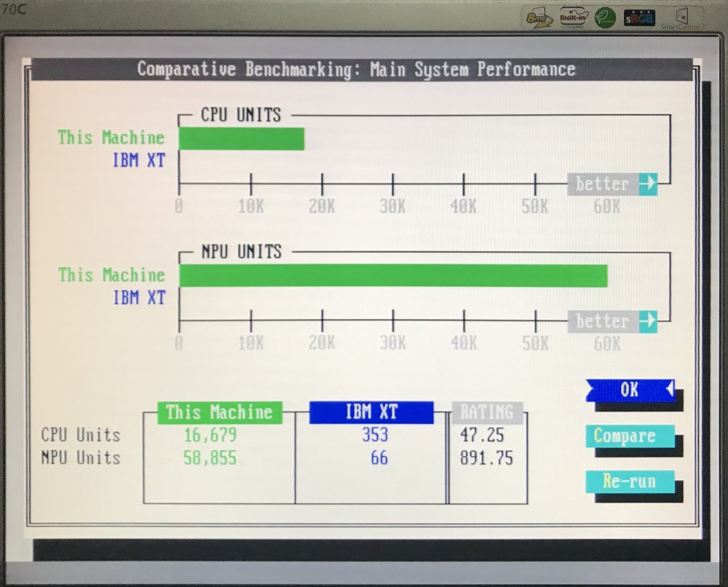
Task: Click the IBM XT label in CPU chart
Action: coord(139,160)
